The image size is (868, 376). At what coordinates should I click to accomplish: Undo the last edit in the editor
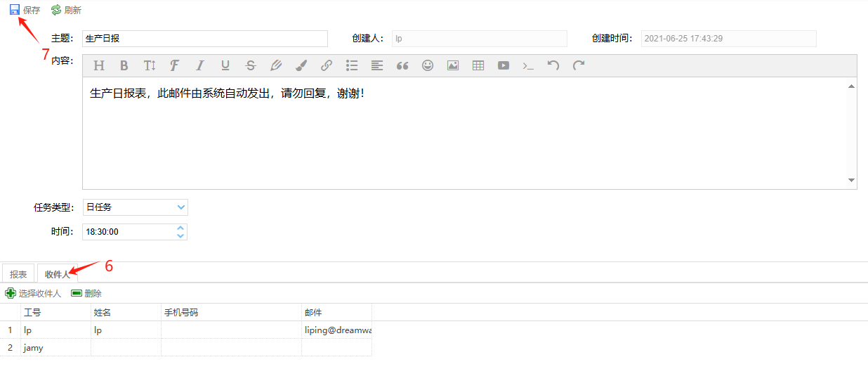click(553, 65)
